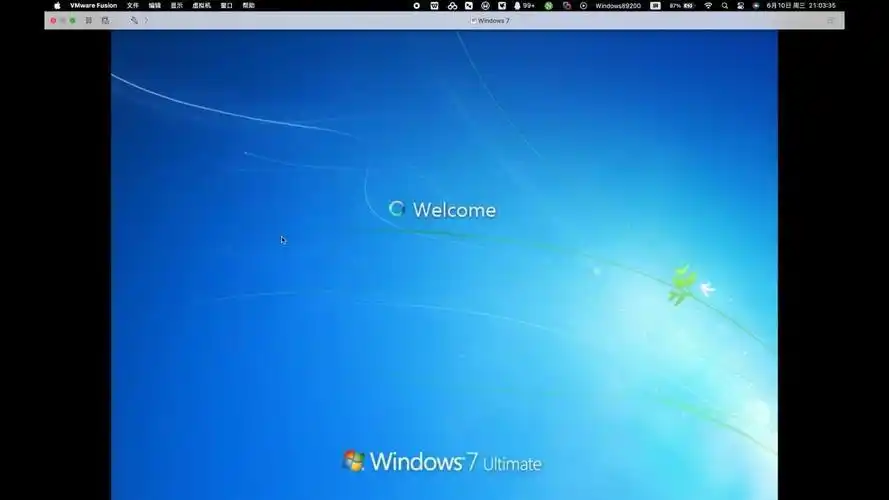
Task: Click the Siri menu bar icon
Action: [756, 6]
